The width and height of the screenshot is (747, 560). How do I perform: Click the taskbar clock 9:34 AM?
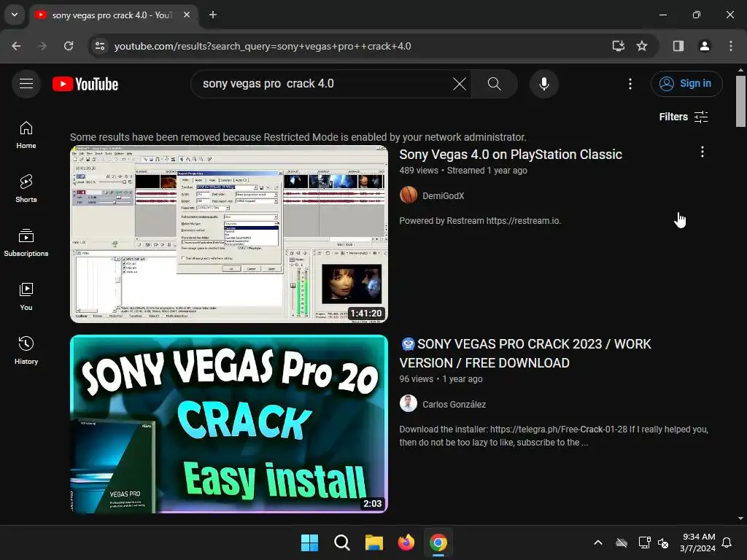698,542
